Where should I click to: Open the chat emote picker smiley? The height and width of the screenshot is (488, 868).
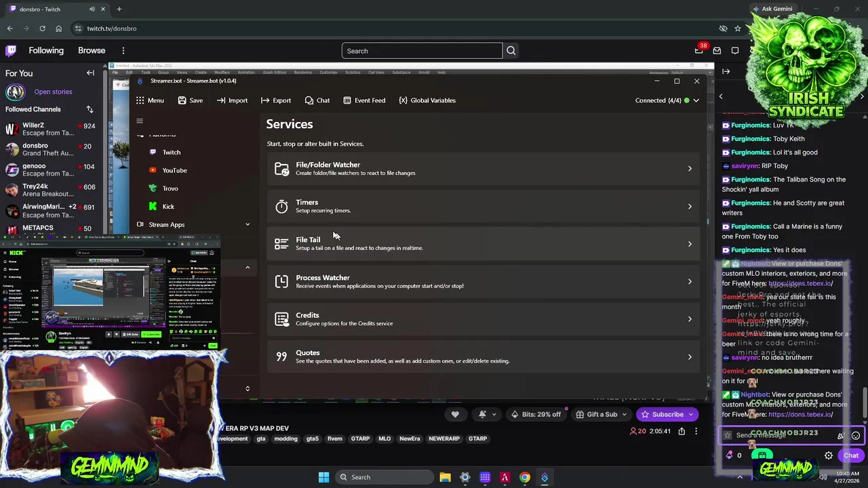coord(856,436)
